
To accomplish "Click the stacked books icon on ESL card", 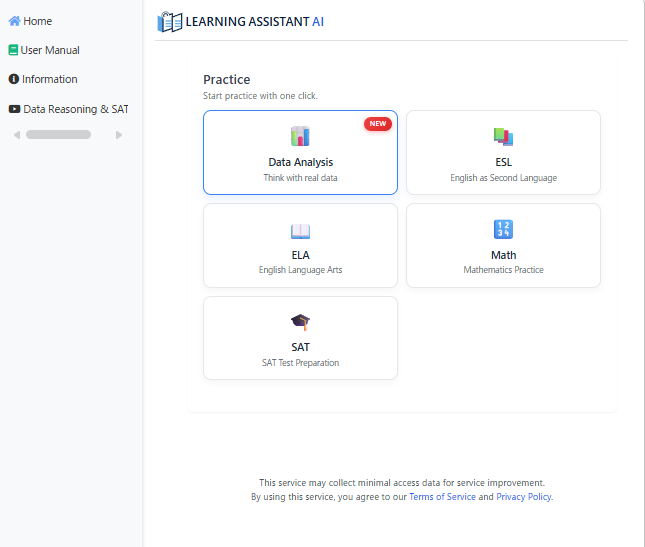I will coord(503,137).
